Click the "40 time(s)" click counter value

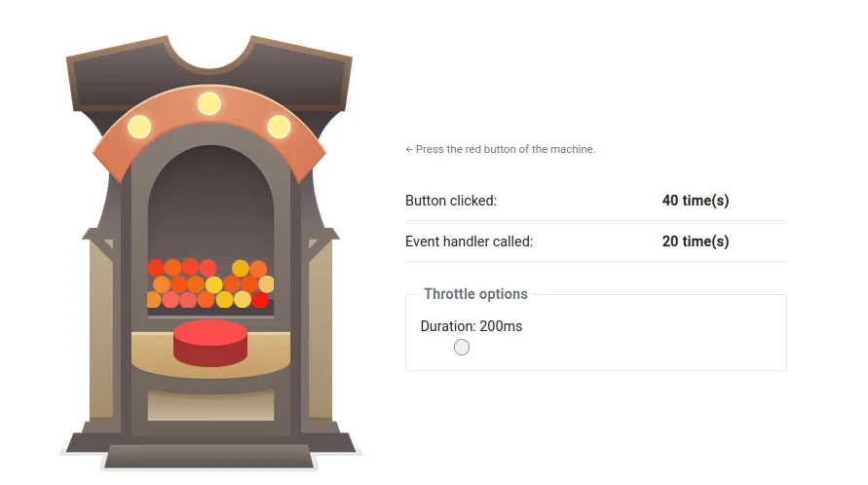point(696,201)
